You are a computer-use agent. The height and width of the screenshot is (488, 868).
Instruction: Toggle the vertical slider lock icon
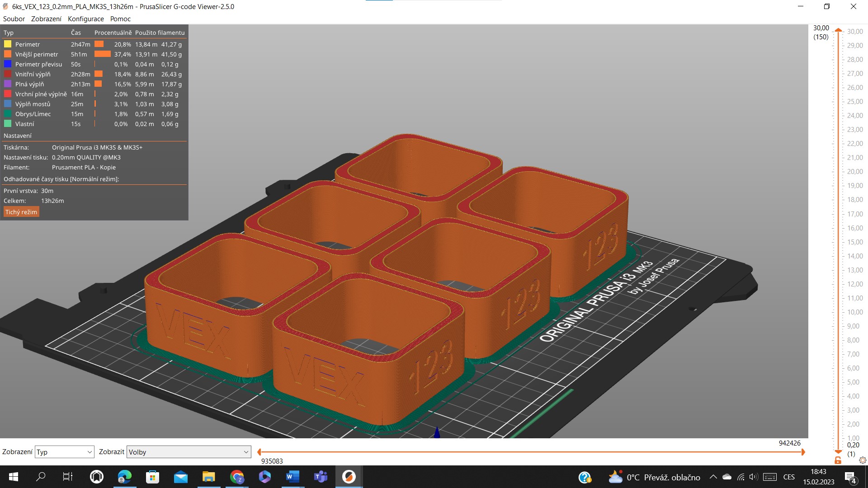[838, 460]
